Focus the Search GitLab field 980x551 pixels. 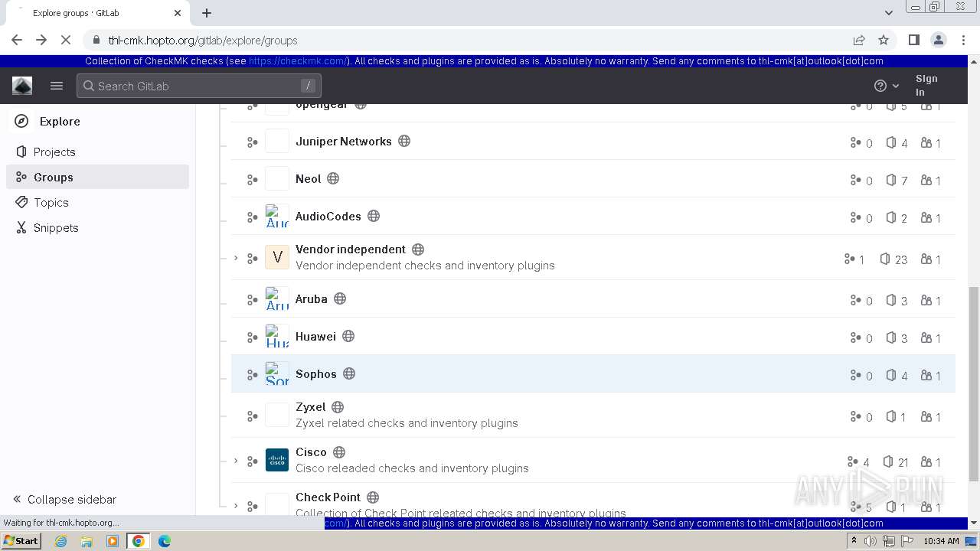[x=199, y=86]
